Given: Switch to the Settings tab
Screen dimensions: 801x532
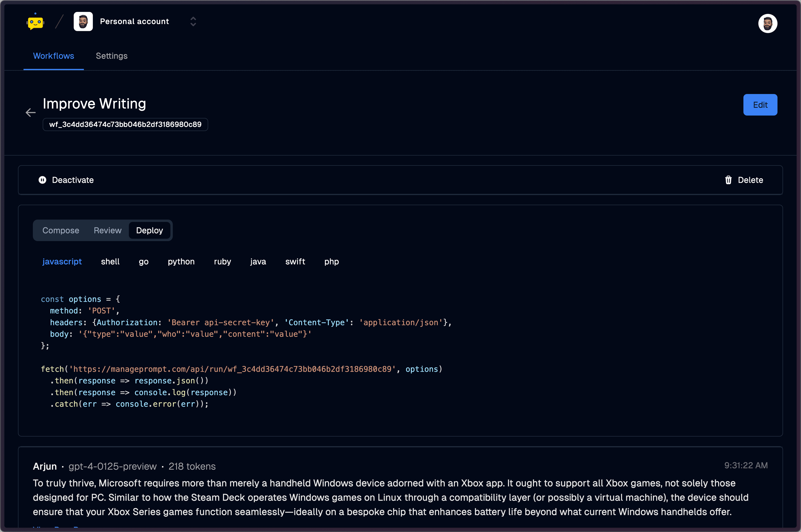Looking at the screenshot, I should point(112,56).
